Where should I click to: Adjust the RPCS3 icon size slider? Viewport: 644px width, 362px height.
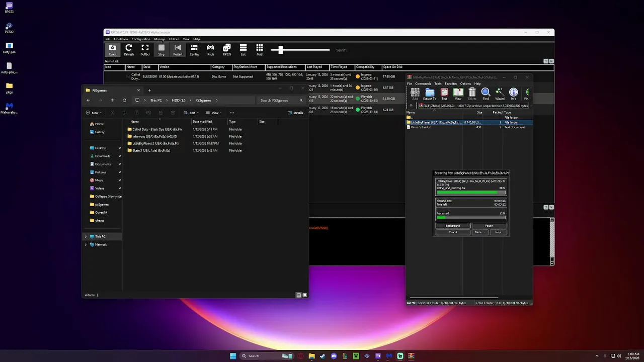tap(300, 50)
